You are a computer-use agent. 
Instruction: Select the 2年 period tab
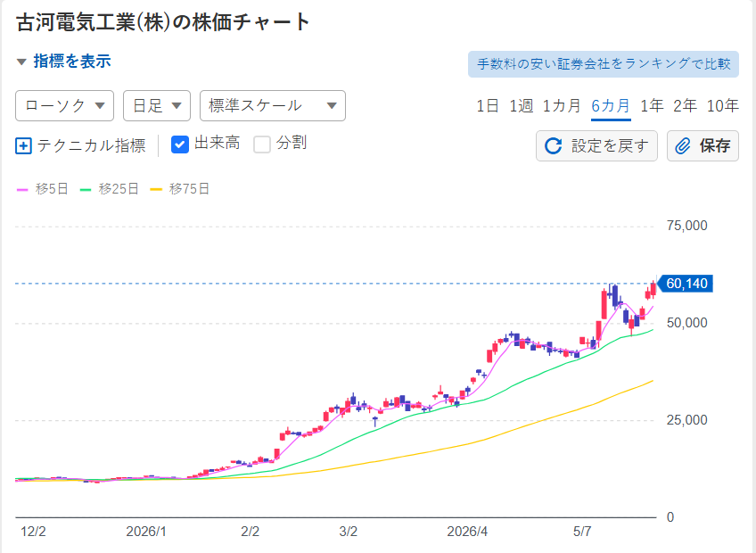685,105
